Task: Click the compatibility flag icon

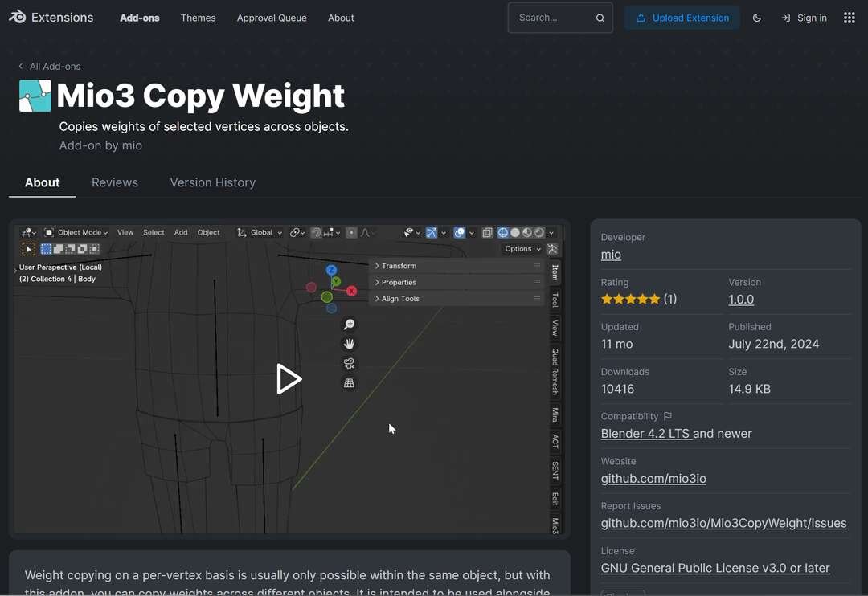Action: [668, 416]
